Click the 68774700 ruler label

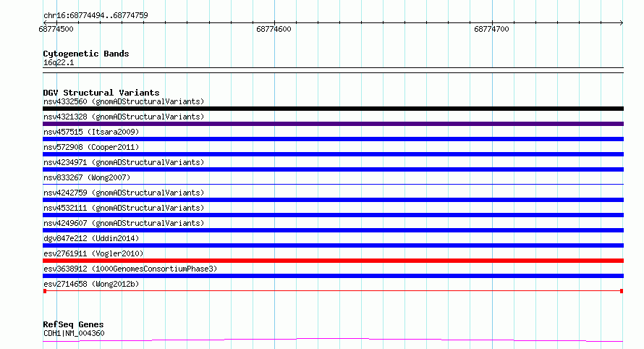[x=491, y=29]
